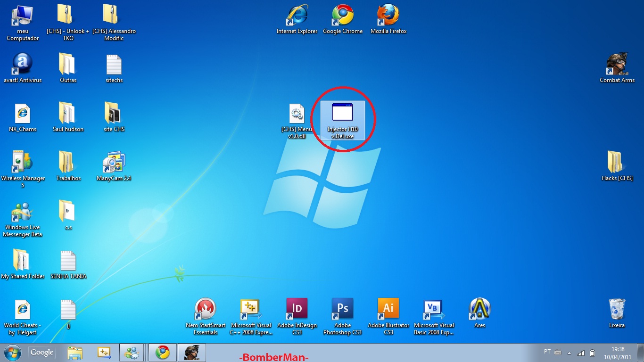The width and height of the screenshot is (644, 362).
Task: Select the [CHS] Menu v1.0.dll file
Action: coord(297,121)
